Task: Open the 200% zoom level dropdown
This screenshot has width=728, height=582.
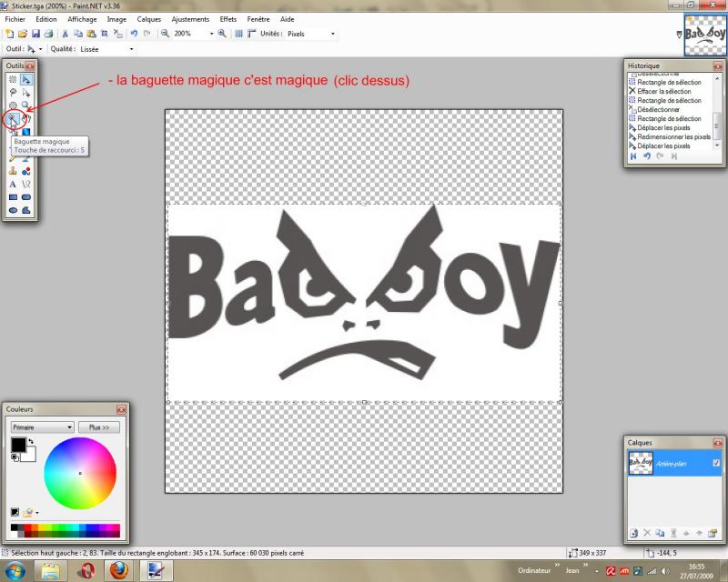Action: click(212, 34)
